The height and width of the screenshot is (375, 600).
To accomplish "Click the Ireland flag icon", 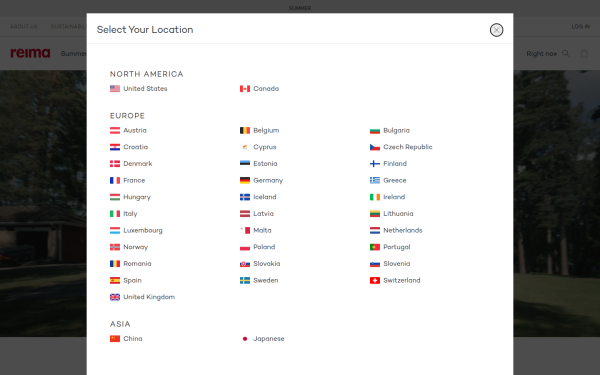I will click(375, 197).
